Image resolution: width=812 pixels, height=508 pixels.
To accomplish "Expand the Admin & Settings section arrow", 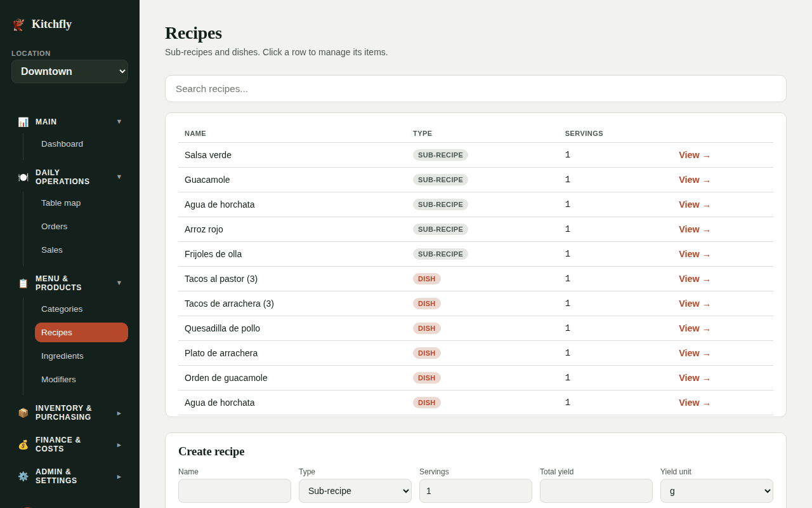I will coord(119,476).
